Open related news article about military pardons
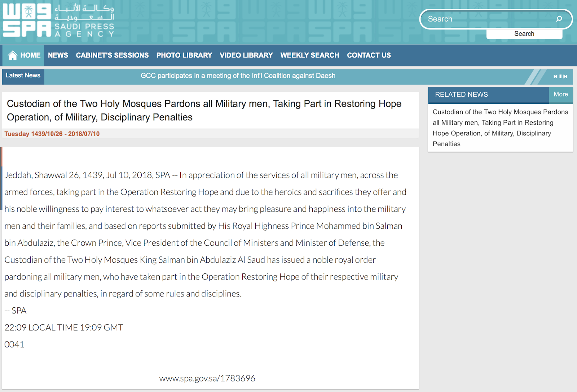 point(500,128)
